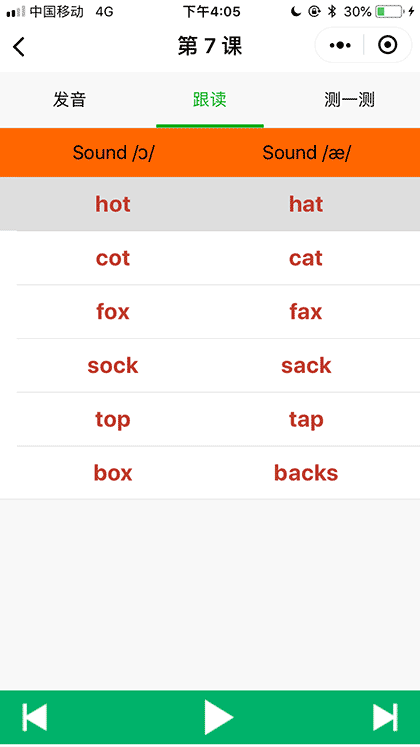This screenshot has width=420, height=747.
Task: Tap the battery icon in status bar
Action: click(389, 12)
